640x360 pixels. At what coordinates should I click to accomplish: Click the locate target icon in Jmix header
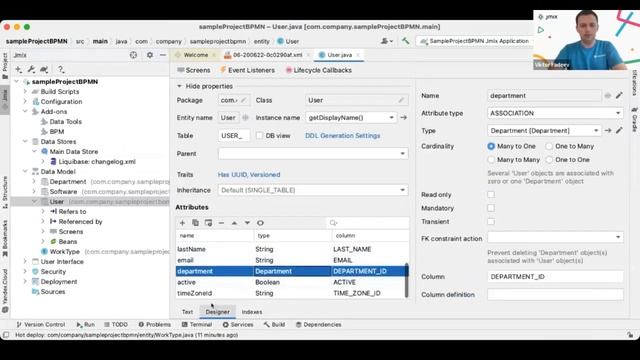133,55
